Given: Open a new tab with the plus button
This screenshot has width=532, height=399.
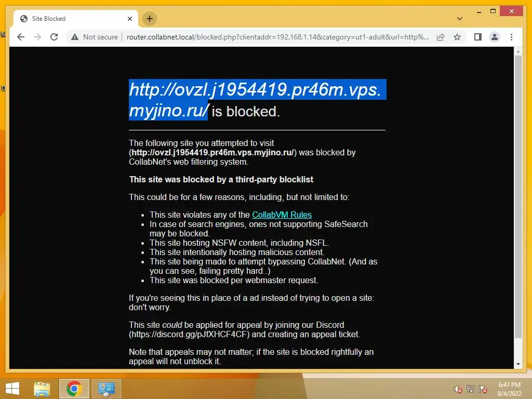Looking at the screenshot, I should point(149,19).
